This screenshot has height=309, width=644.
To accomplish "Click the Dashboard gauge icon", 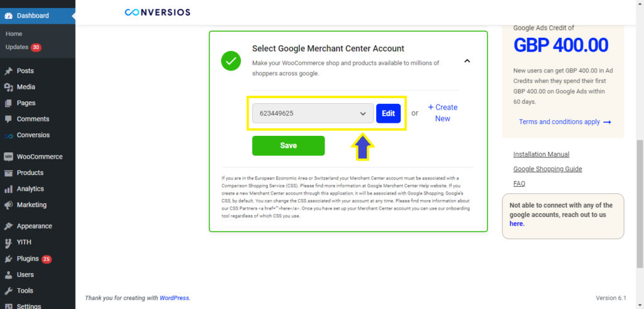I will pos(8,16).
